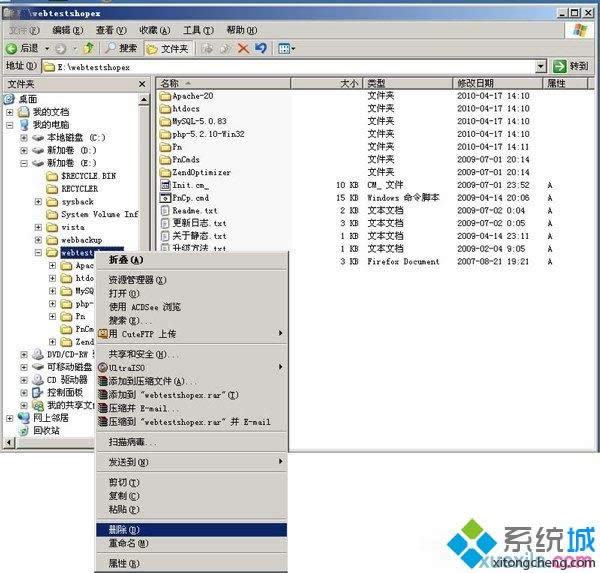Select the Readme.txt file
The width and height of the screenshot is (600, 573).
pos(198,211)
